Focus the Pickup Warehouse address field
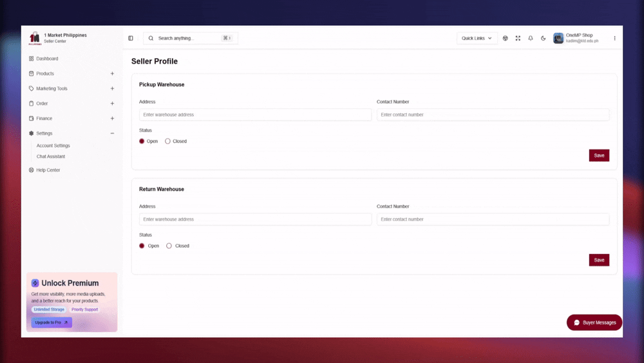This screenshot has height=363, width=644. [255, 115]
